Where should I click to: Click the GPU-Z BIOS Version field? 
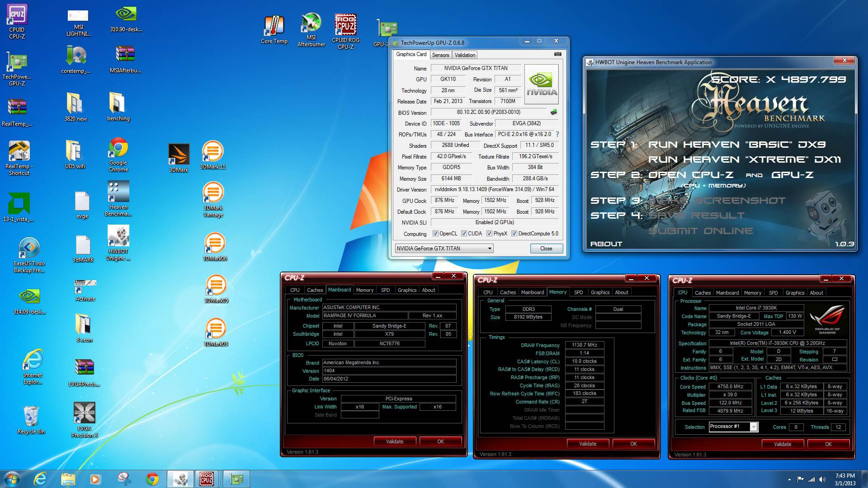[x=489, y=112]
